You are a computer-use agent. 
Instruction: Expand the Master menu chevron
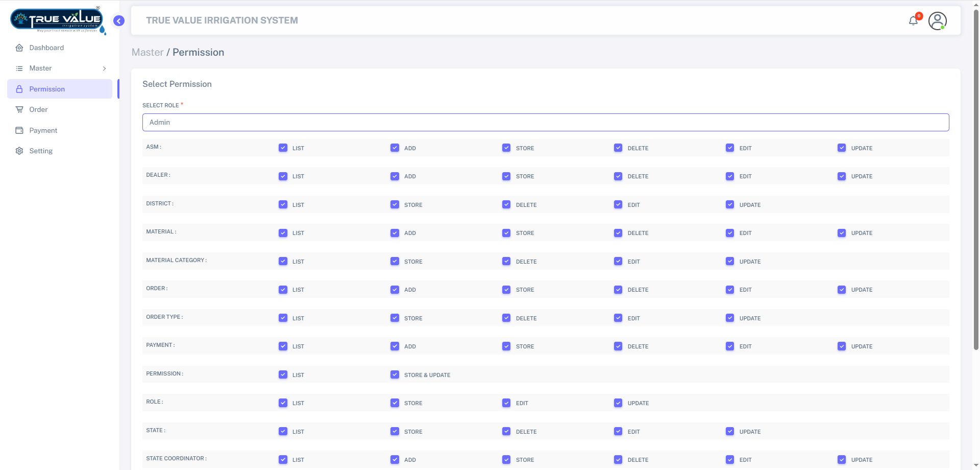coord(104,68)
